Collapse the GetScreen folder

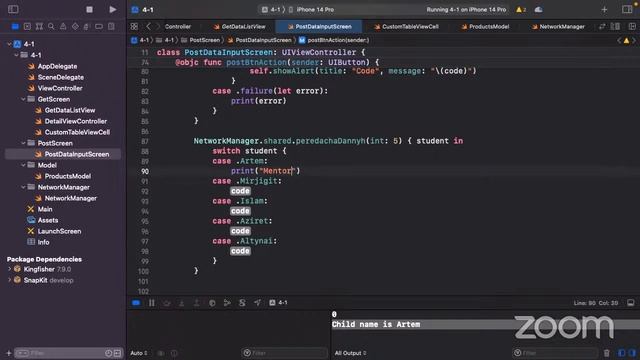23,99
